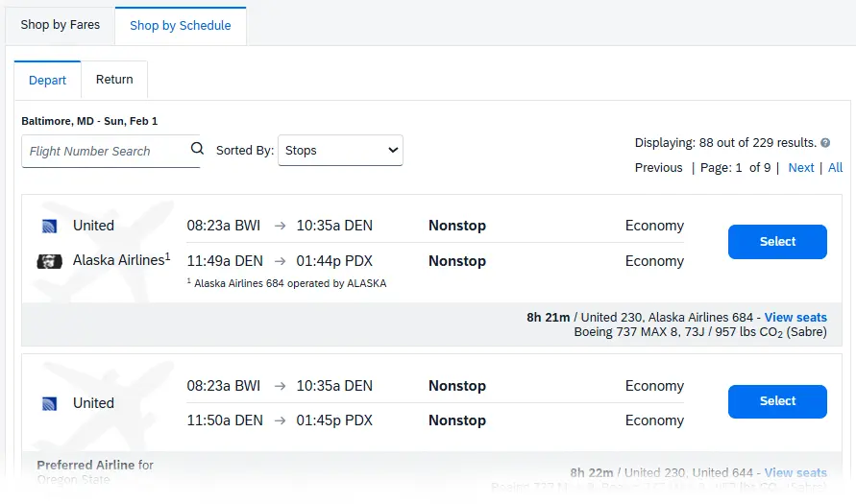Click 'Baltimore, MD - Sun, Feb 1' heading
The width and height of the screenshot is (856, 504).
tap(89, 121)
